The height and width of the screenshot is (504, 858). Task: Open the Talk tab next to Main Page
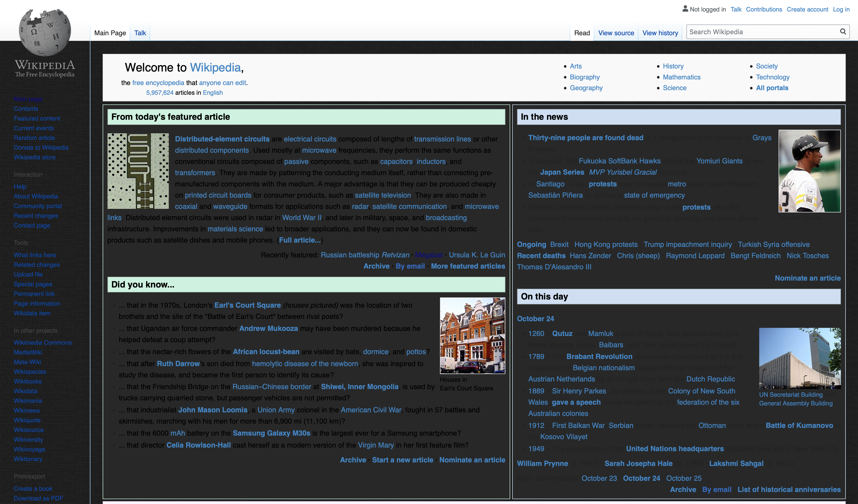point(140,33)
